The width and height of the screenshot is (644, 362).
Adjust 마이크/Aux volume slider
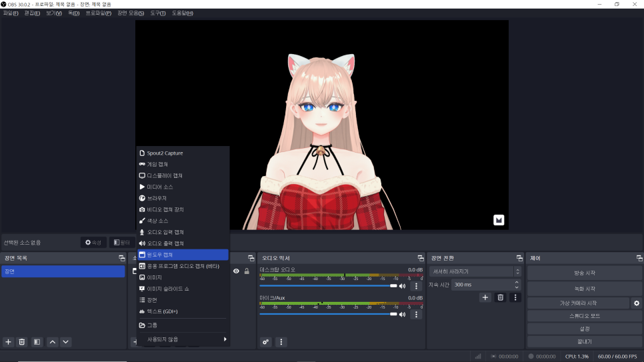coord(328,314)
